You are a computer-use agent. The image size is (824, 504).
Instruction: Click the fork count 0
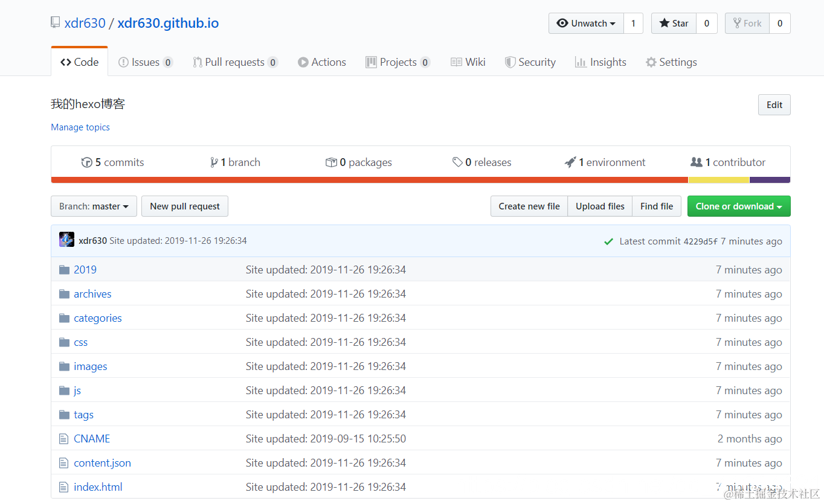tap(780, 24)
